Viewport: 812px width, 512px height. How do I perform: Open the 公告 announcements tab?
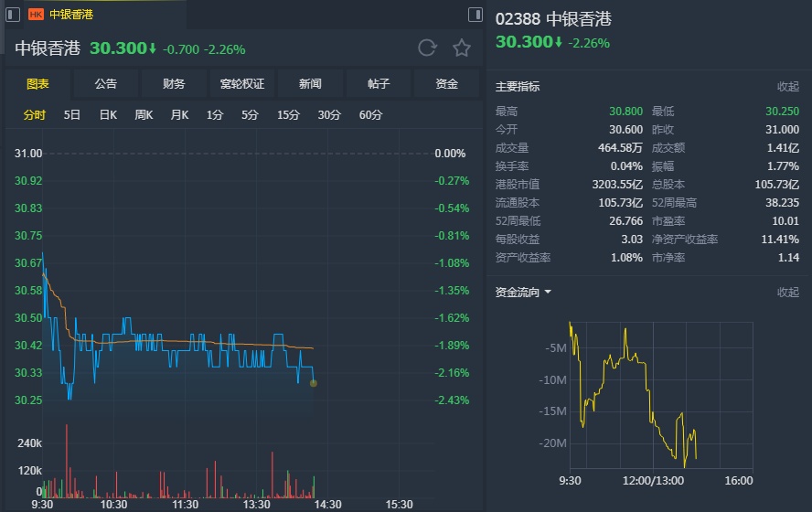106,84
